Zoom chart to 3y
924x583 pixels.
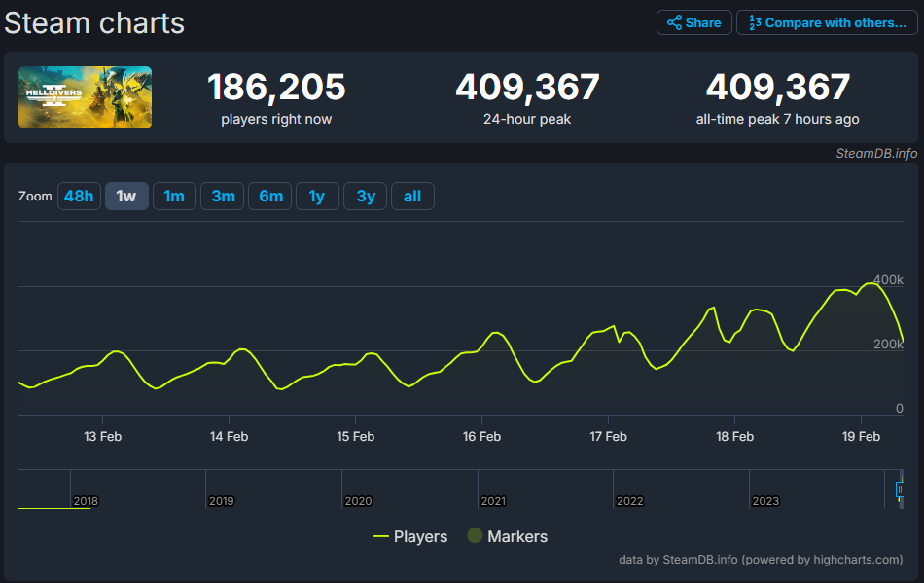366,197
